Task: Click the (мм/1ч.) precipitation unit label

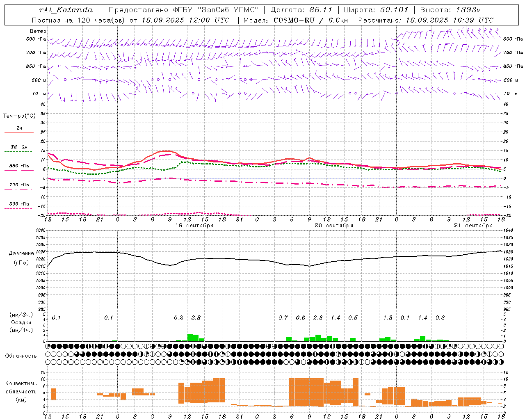Action: (21, 330)
